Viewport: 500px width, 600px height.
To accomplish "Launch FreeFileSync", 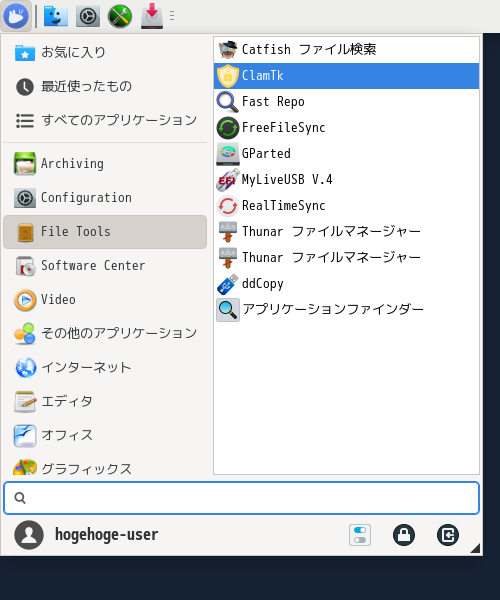I will click(346, 128).
